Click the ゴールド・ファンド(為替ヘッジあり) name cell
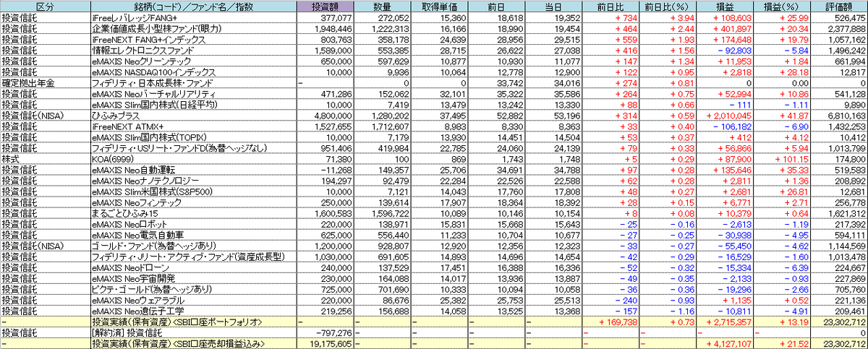 click(x=194, y=246)
